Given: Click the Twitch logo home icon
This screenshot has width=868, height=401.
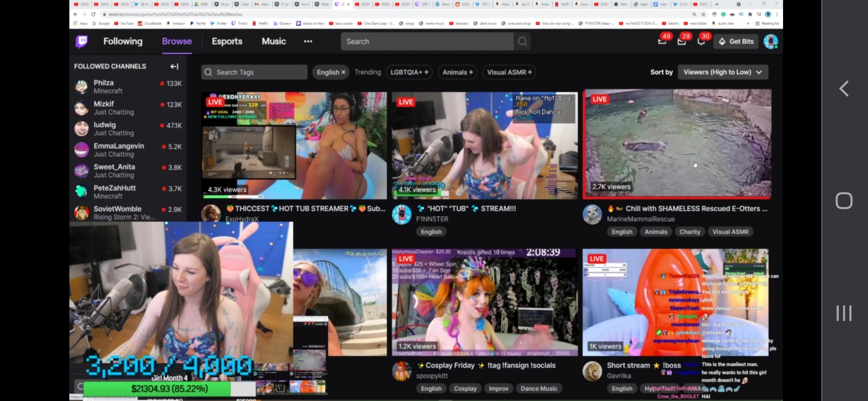Looking at the screenshot, I should coord(82,41).
